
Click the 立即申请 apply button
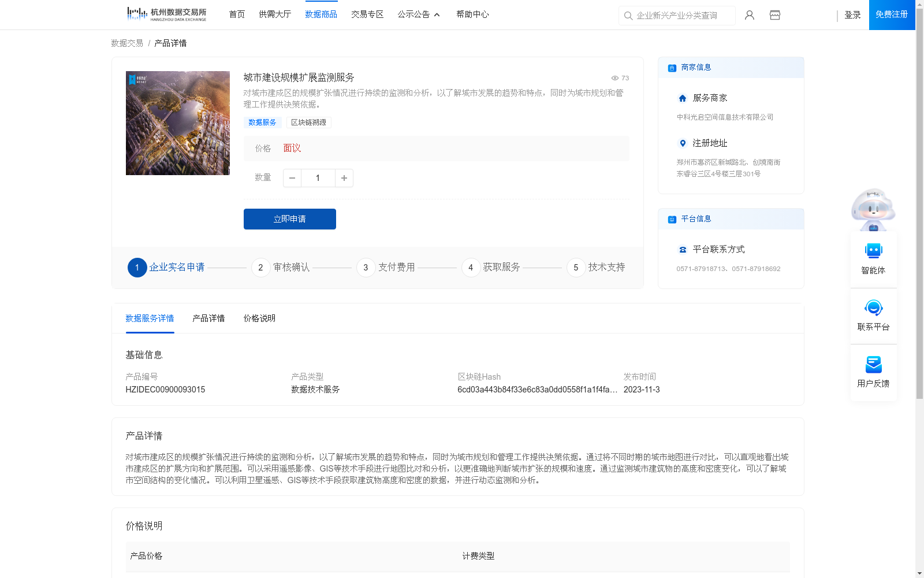tap(289, 218)
